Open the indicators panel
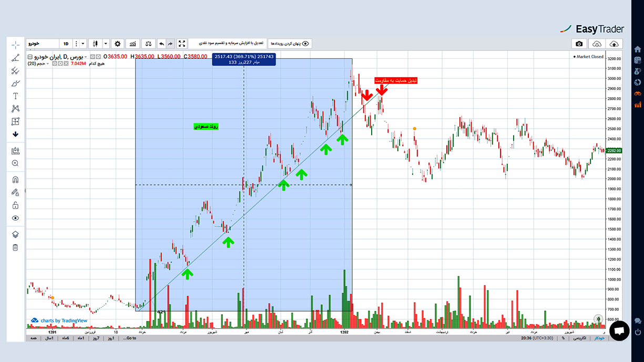This screenshot has width=644, height=362. 132,44
